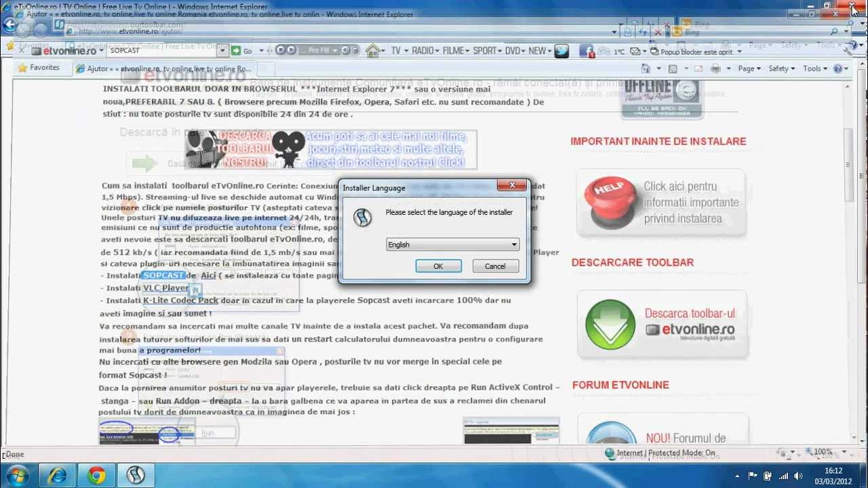This screenshot has height=488, width=868.
Task: Click the left Run ActiveX screenshot thumbnail
Action: [x=146, y=432]
